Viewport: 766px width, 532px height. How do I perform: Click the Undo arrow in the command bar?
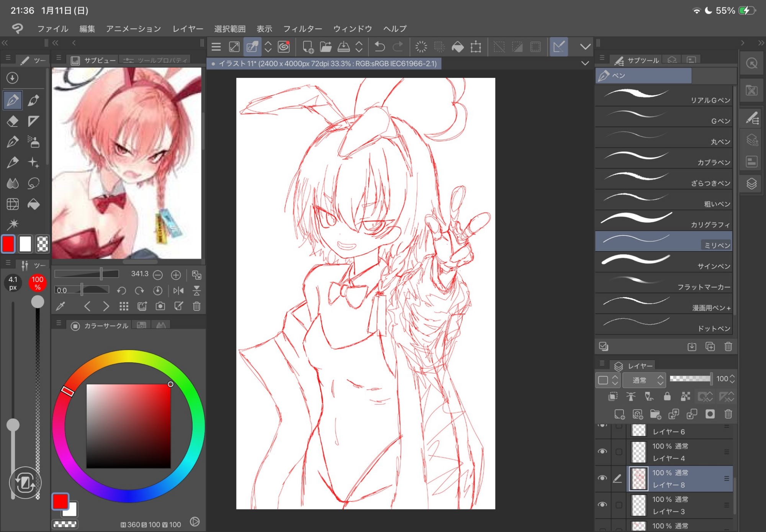pyautogui.click(x=379, y=47)
